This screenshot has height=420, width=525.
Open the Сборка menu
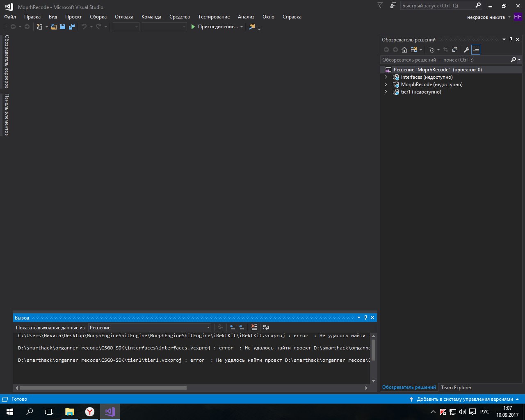(98, 17)
